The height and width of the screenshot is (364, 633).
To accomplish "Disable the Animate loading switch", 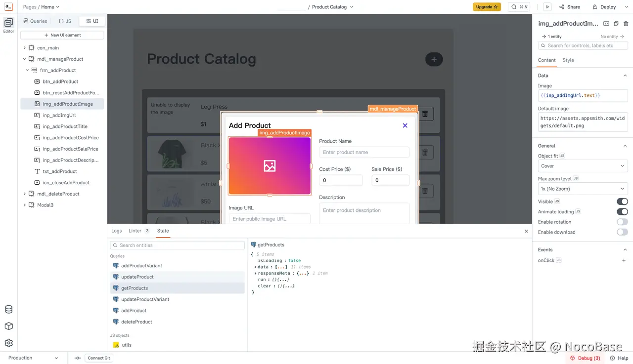I will 622,212.
